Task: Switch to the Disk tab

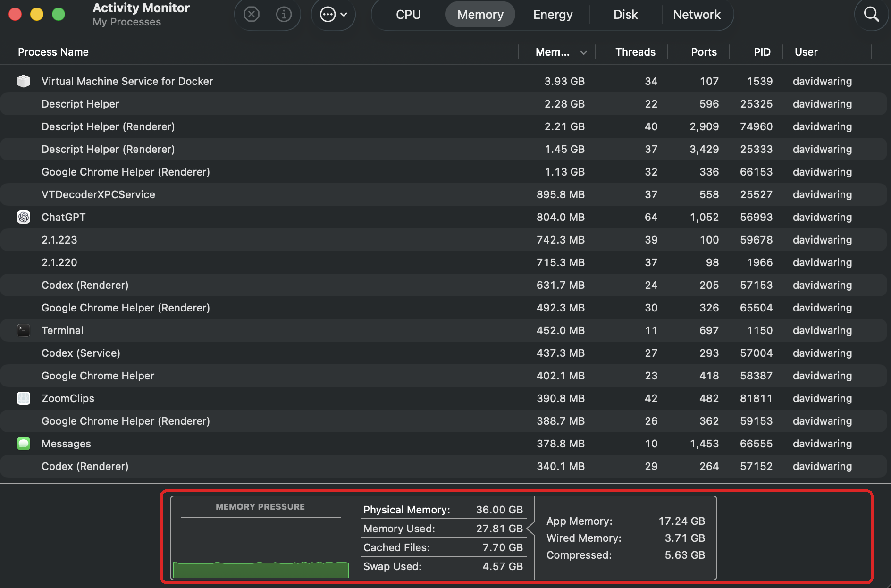Action: click(625, 15)
